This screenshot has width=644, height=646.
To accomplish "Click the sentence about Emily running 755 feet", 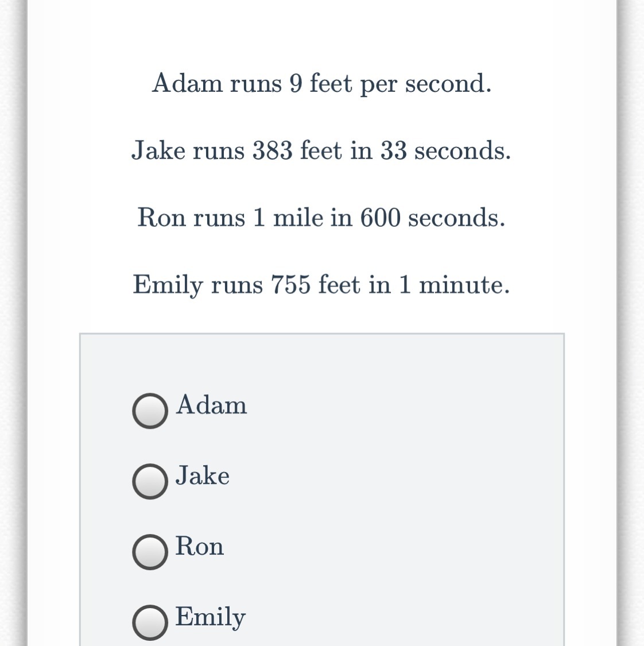I will point(321,285).
